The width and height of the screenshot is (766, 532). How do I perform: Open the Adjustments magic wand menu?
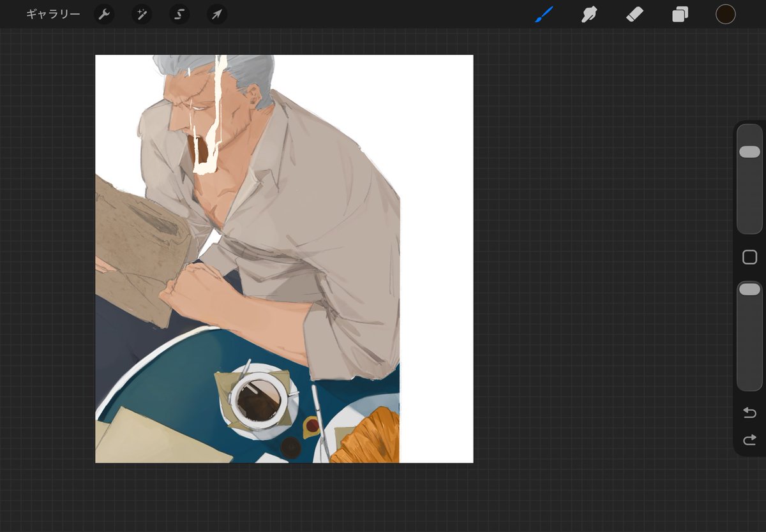click(x=142, y=14)
